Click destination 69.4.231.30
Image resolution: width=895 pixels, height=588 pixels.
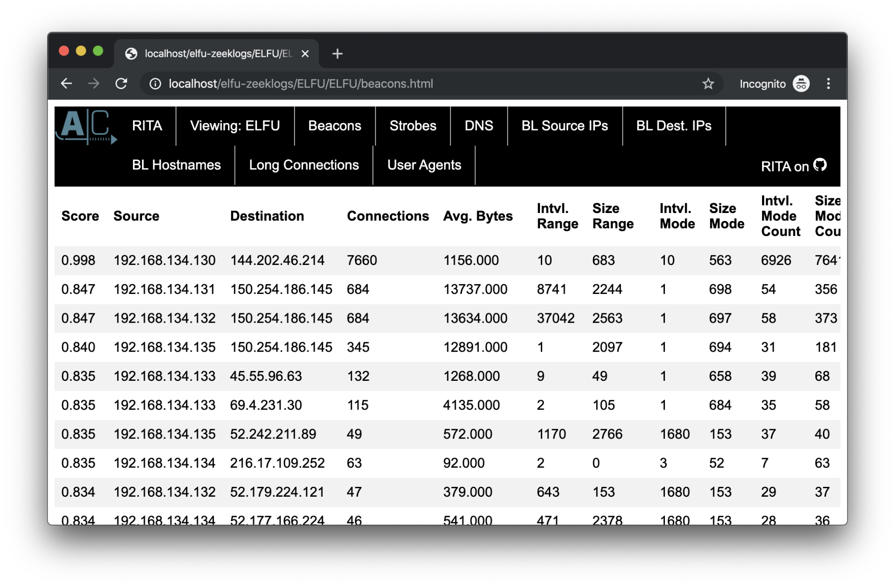[266, 405]
